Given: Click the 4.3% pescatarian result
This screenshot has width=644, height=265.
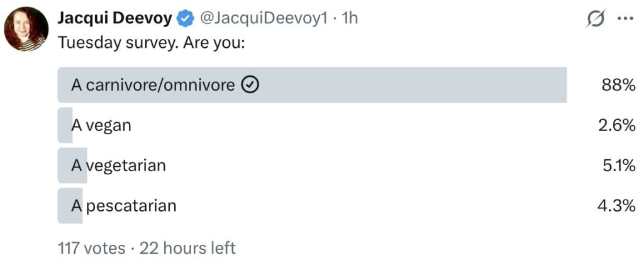Looking at the screenshot, I should pos(617,206).
